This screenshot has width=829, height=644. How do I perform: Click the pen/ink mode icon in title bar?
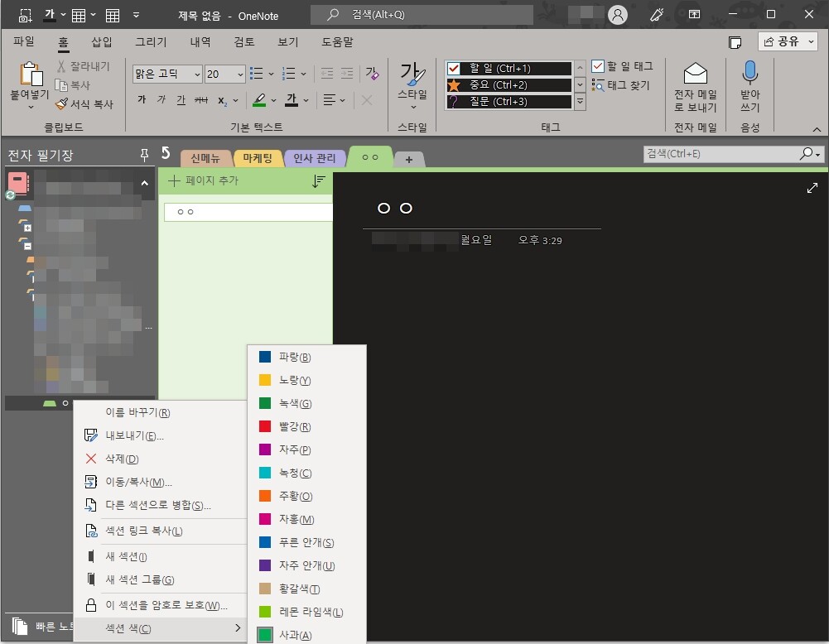(657, 15)
